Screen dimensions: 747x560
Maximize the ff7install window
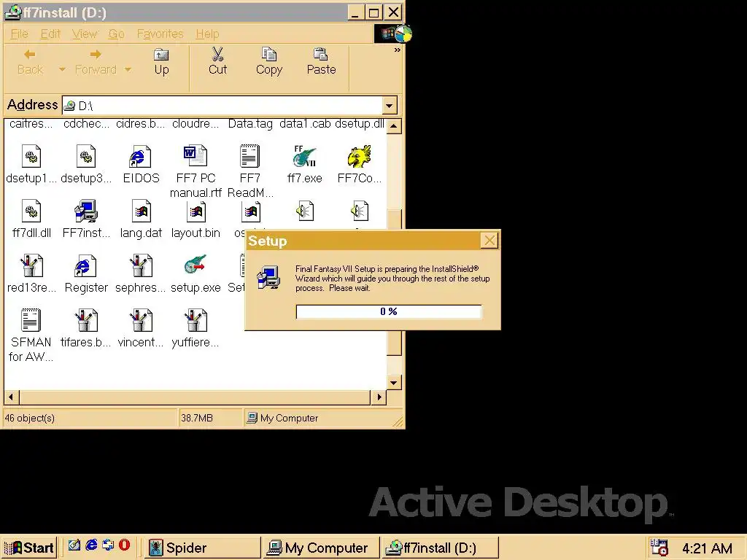point(374,12)
